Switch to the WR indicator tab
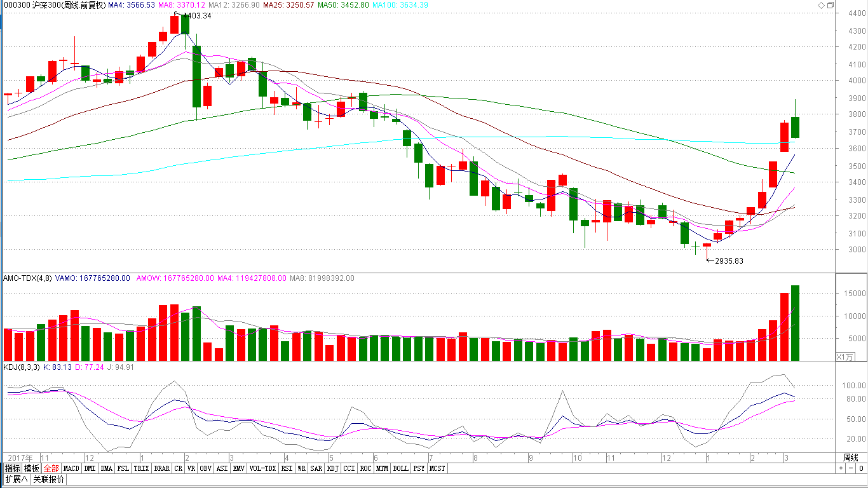The width and height of the screenshot is (868, 488). pyautogui.click(x=302, y=468)
